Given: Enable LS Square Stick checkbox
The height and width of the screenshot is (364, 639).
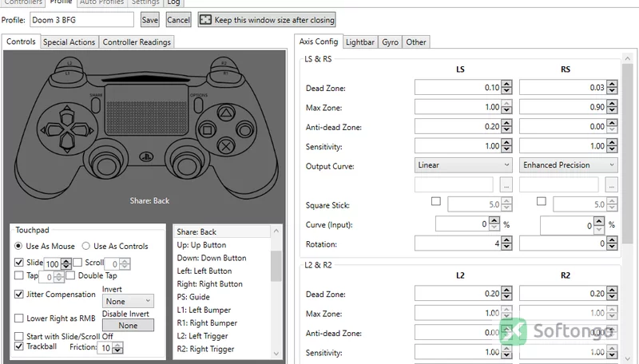Looking at the screenshot, I should (x=435, y=201).
